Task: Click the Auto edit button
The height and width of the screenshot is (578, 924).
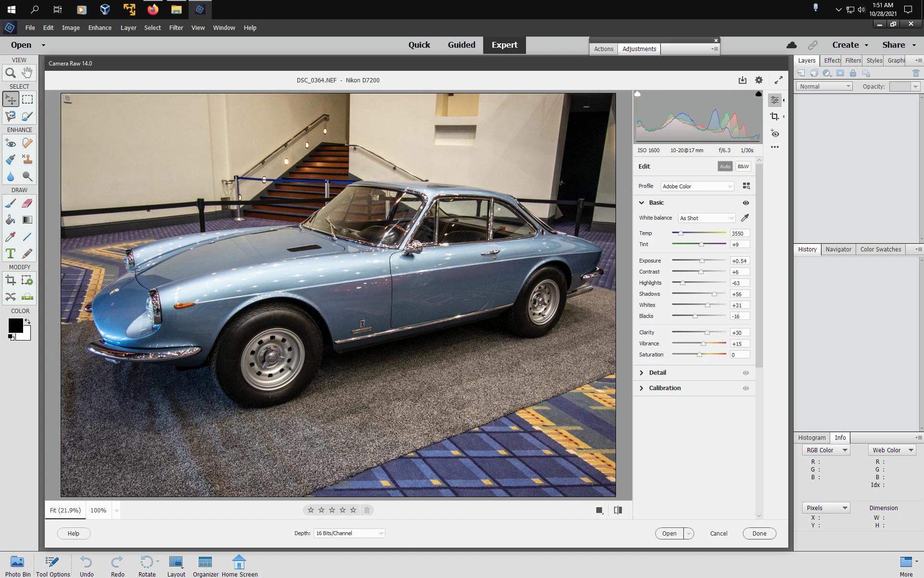Action: (x=725, y=166)
